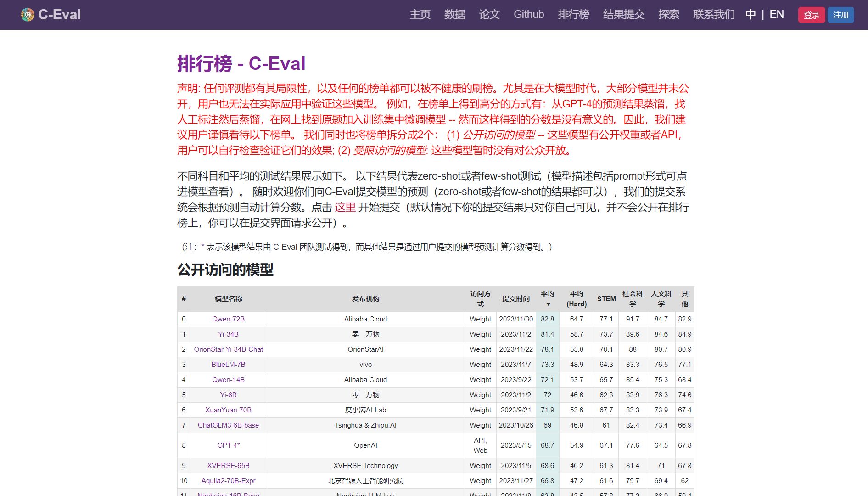Sort by 其他 column header
This screenshot has height=496, width=868.
click(x=685, y=299)
